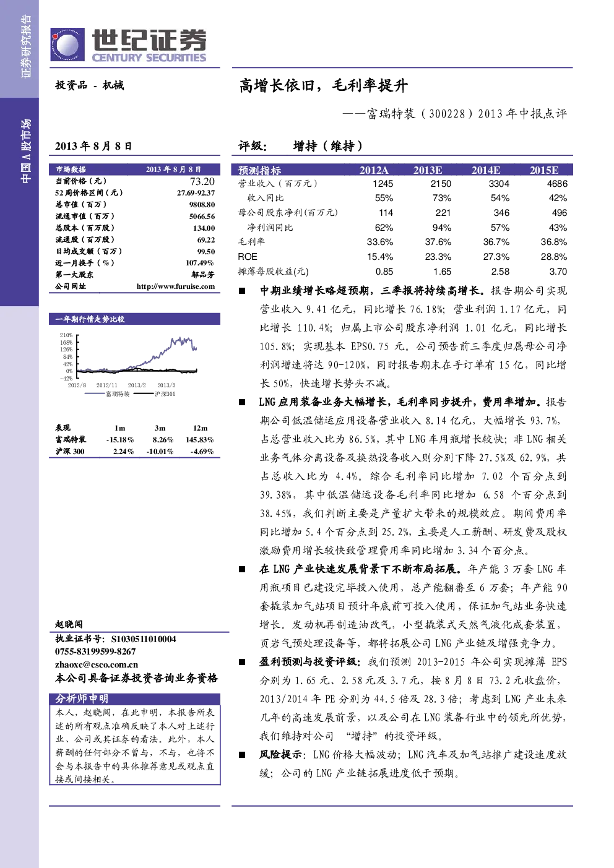Click the monthly turnover rate 107.49%
Viewport: 614px width, 868px height.
(200, 263)
